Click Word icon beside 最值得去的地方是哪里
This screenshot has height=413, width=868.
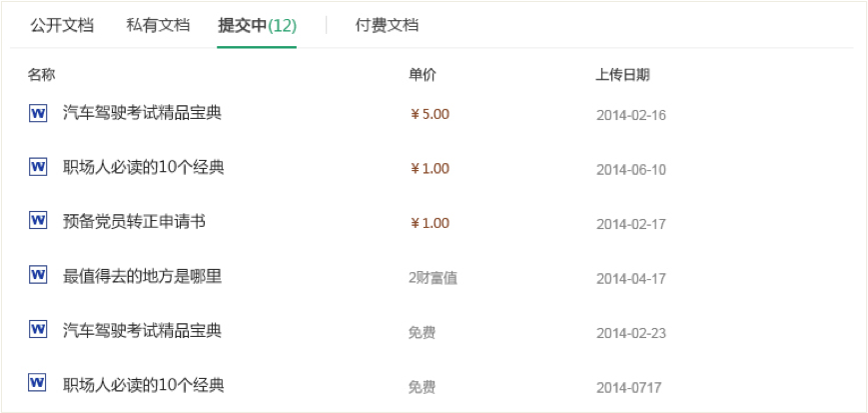pos(38,274)
